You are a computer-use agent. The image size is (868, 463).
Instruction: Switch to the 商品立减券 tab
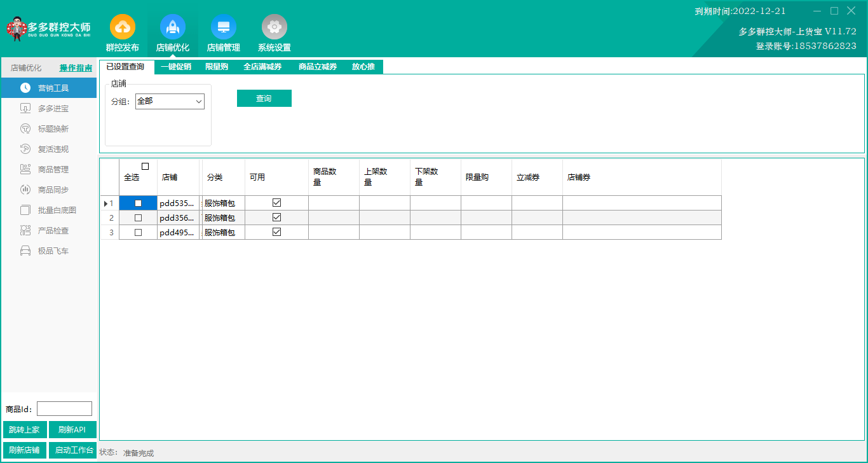(x=318, y=67)
